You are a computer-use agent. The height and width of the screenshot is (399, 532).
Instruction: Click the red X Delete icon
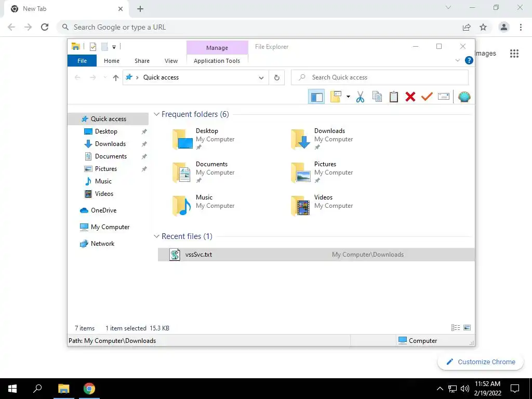click(410, 97)
